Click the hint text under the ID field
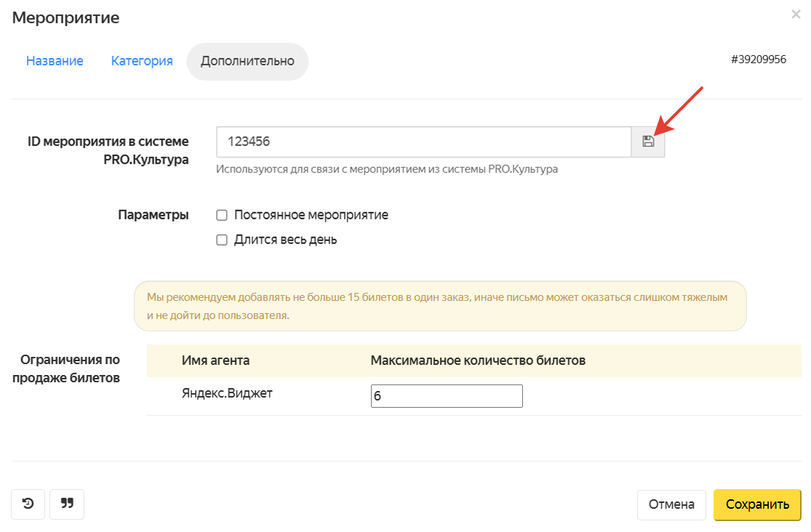The width and height of the screenshot is (811, 532). [387, 169]
